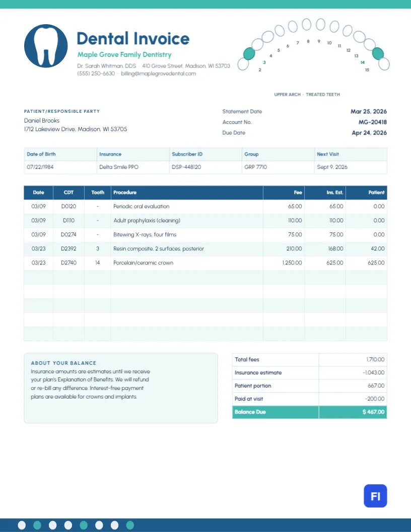This screenshot has height=532, width=411.
Task: Select the Delta Smile PPO insurance value
Action: click(x=119, y=167)
